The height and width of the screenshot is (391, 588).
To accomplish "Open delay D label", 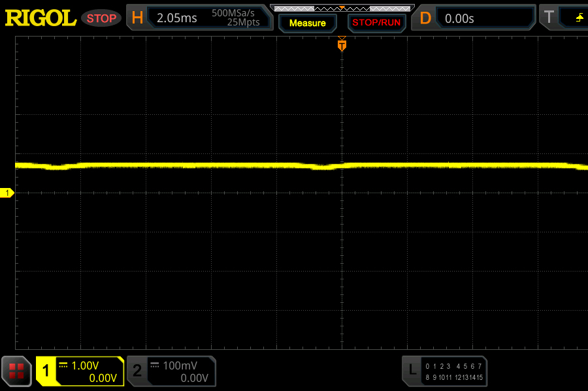I will pos(425,18).
